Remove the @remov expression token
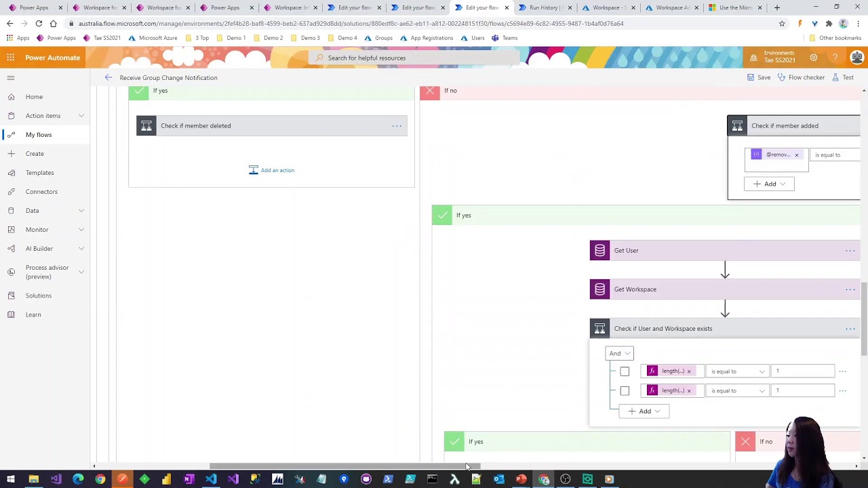 tap(797, 155)
